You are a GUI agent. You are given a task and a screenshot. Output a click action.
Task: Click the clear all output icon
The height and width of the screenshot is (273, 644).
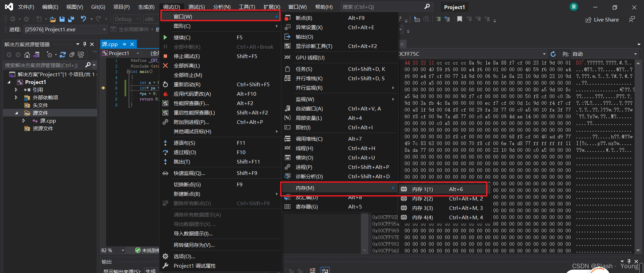tap(312, 270)
